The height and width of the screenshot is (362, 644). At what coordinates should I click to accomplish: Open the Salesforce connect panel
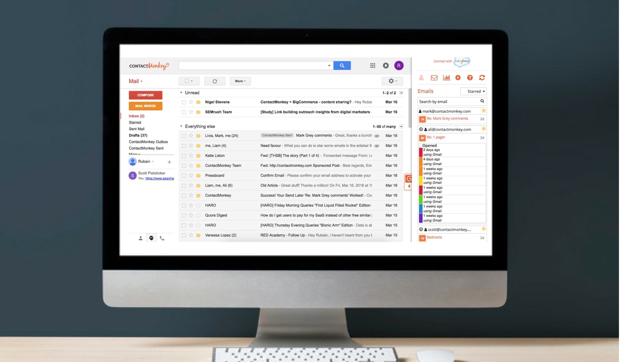coord(451,62)
